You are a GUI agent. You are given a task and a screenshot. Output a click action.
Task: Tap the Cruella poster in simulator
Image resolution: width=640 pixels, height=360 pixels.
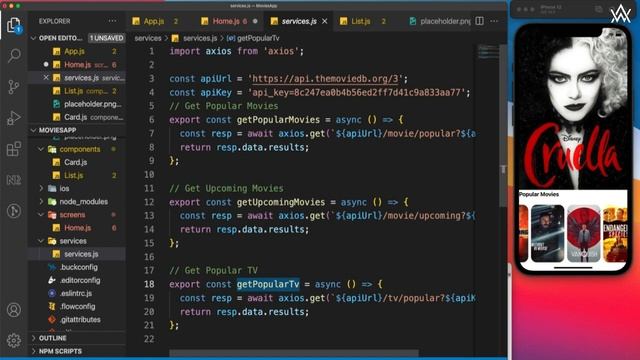[x=573, y=110]
